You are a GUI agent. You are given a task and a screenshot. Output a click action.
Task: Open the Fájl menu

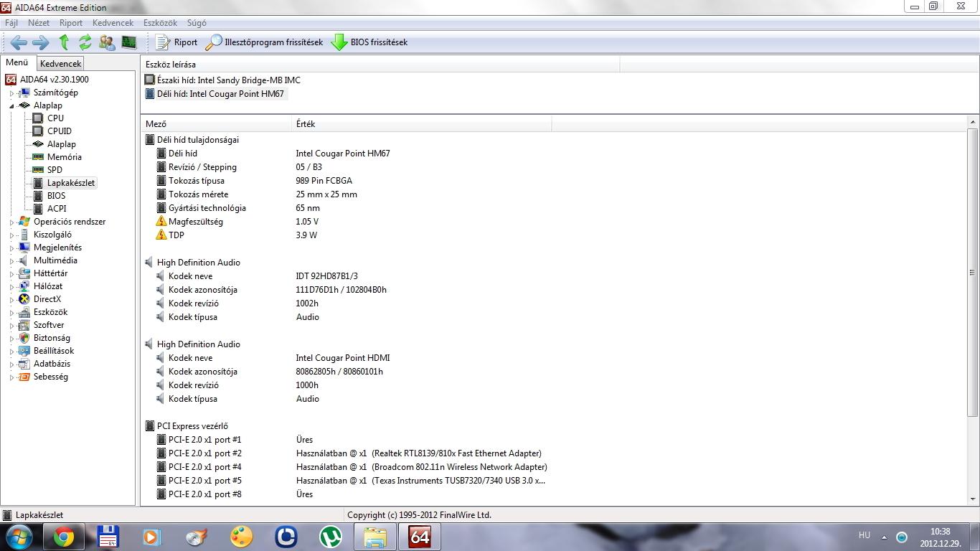click(x=11, y=23)
